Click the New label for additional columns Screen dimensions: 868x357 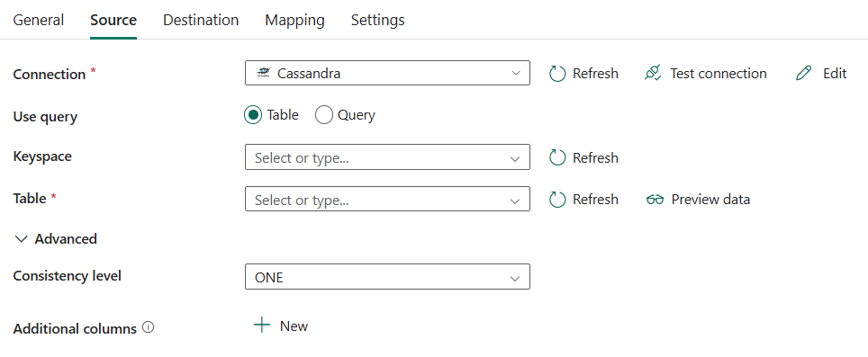point(294,326)
